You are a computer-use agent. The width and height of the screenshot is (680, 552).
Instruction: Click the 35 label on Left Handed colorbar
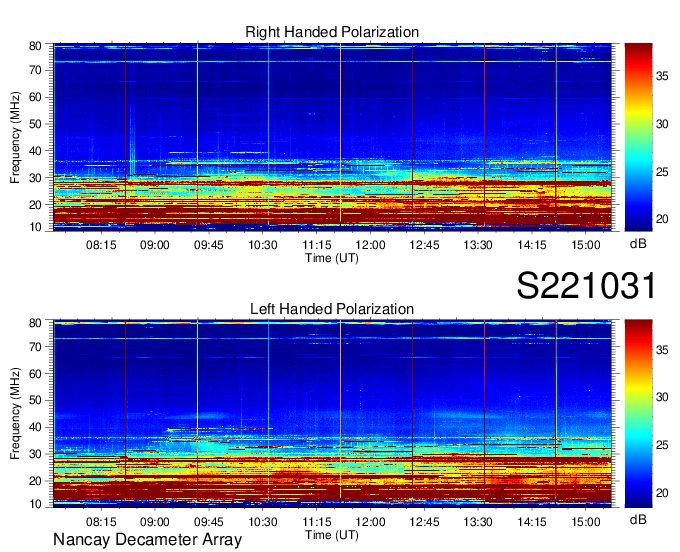point(662,349)
